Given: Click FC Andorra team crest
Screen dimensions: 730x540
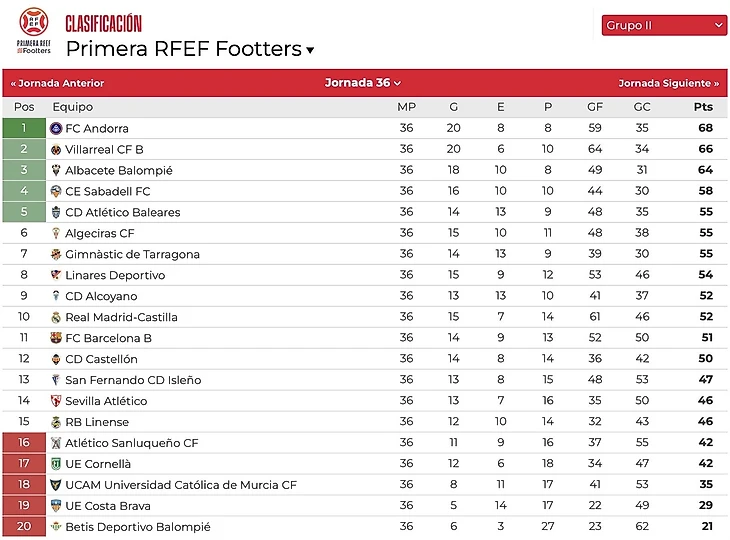Looking at the screenshot, I should [56, 128].
